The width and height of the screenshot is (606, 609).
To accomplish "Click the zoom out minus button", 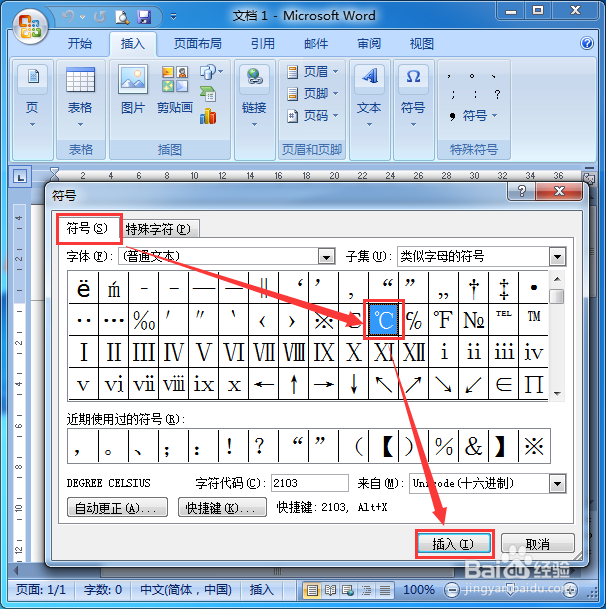I will 452,590.
